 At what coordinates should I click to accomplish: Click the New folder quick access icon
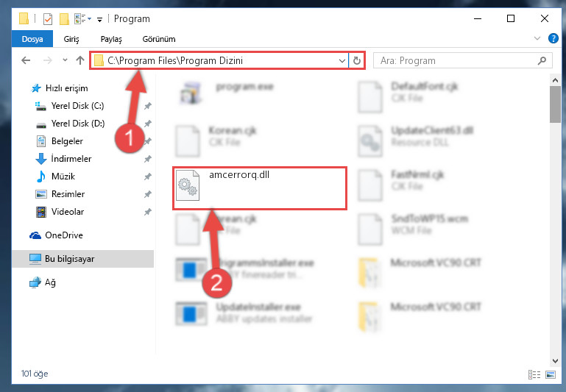tap(64, 18)
